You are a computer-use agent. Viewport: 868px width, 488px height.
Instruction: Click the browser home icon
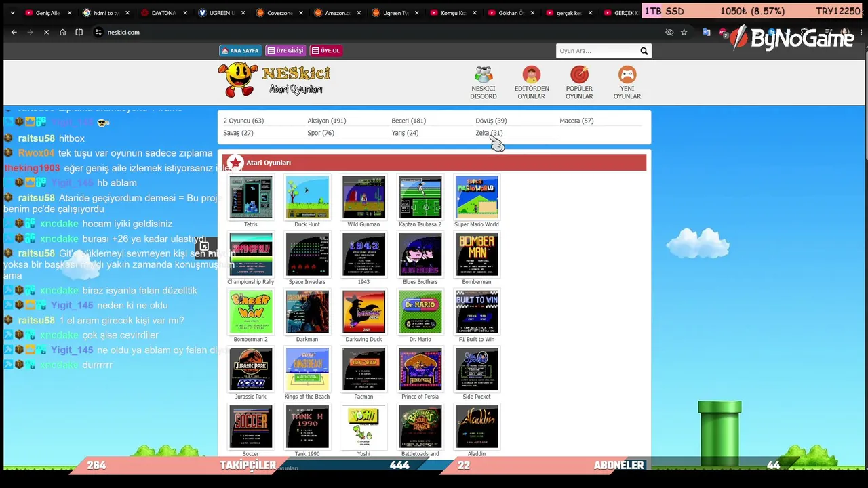[62, 32]
